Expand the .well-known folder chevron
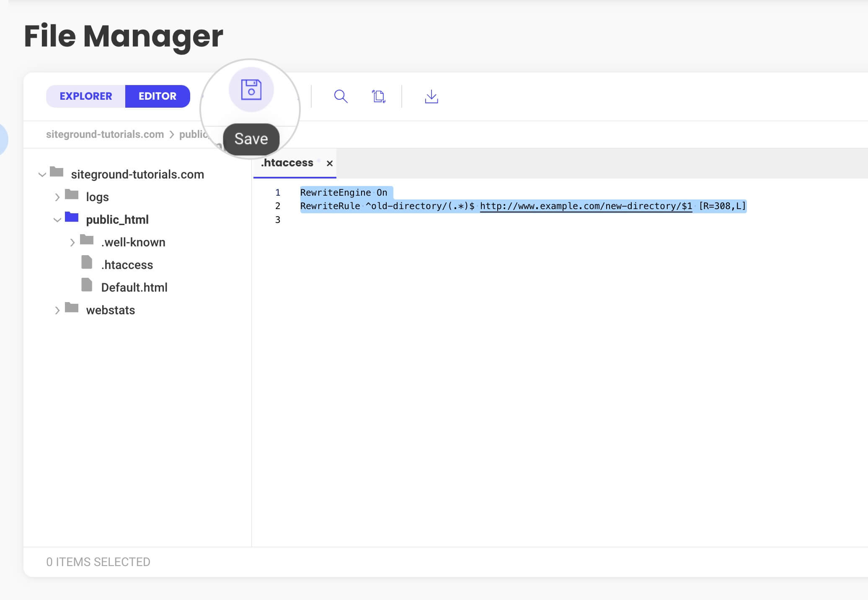The height and width of the screenshot is (600, 868). click(x=72, y=242)
